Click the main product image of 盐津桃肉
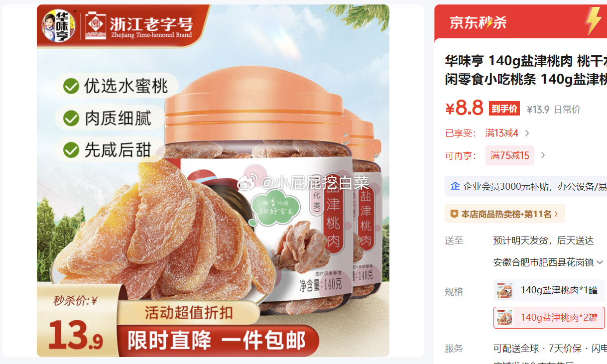607x364 pixels. tap(213, 181)
